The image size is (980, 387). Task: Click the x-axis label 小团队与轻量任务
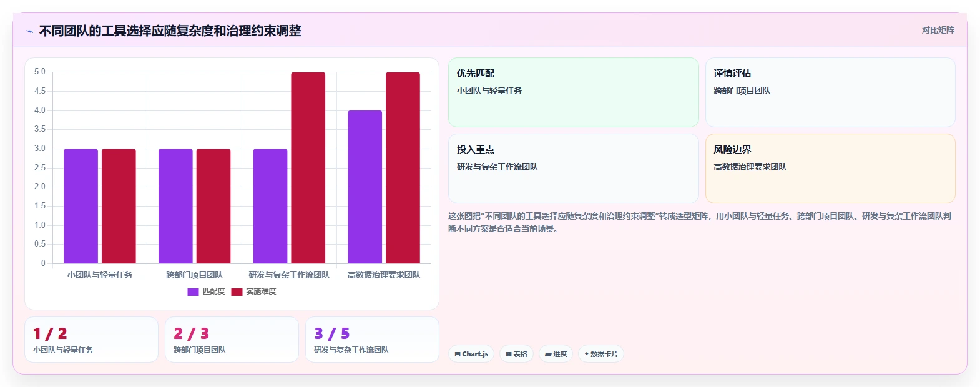[100, 275]
